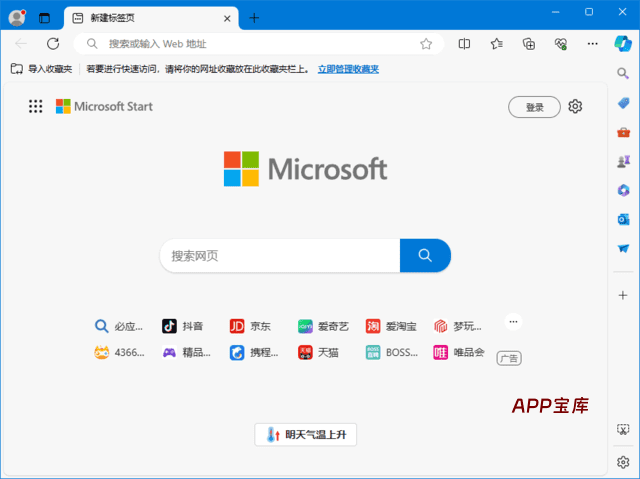Open the 携程 quick link

click(x=254, y=352)
